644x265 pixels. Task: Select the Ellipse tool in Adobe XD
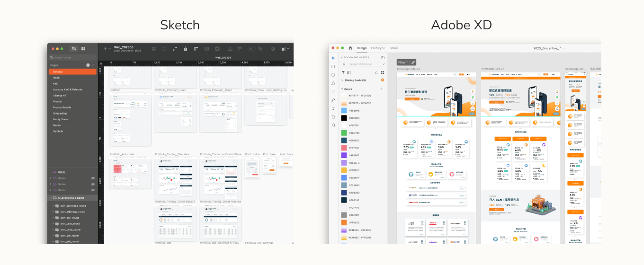333,75
